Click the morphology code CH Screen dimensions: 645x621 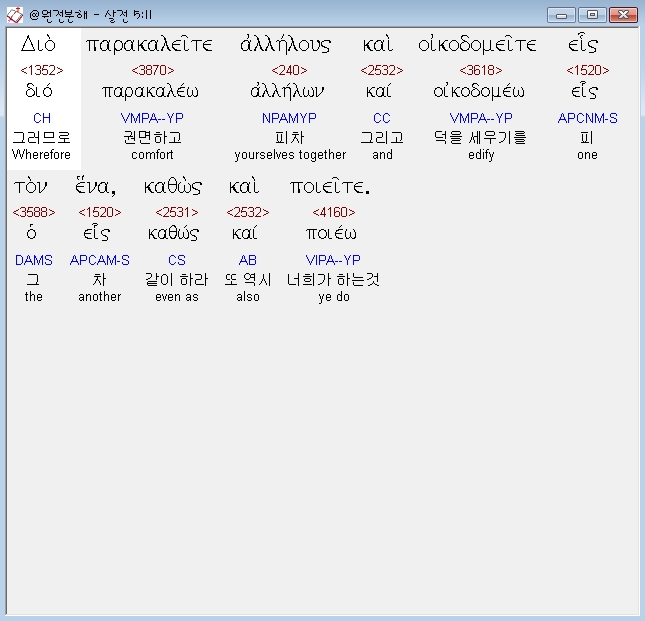[x=42, y=118]
